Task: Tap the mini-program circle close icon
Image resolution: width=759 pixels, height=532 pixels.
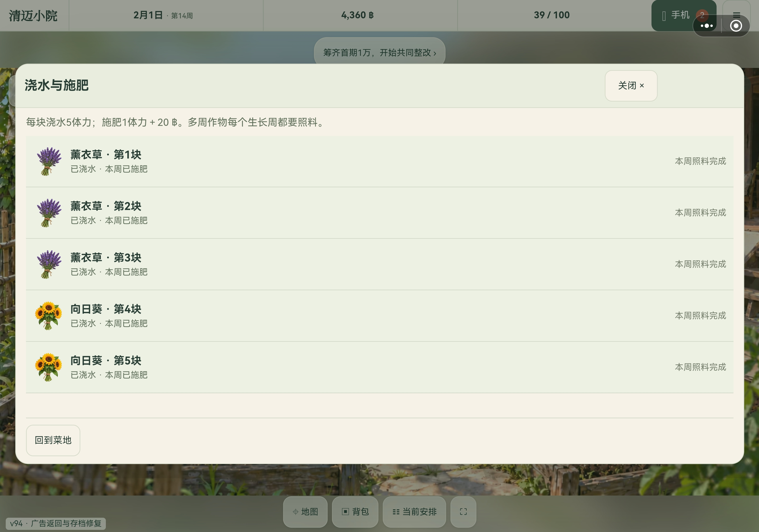Action: (736, 26)
